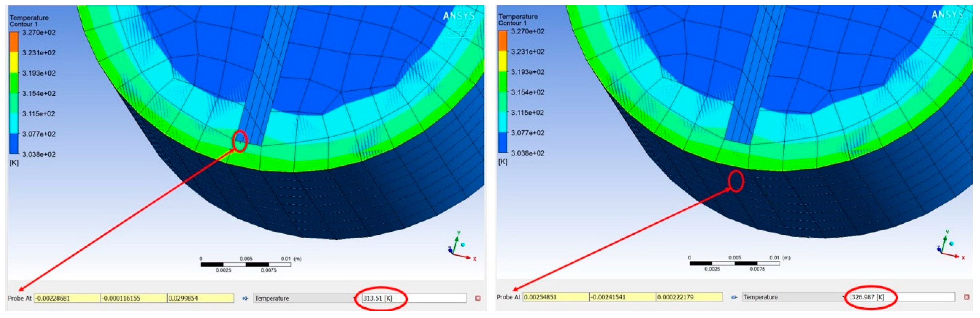Click the probe Z field showing 0.0299854
Screen dimensions: 980x318
pyautogui.click(x=200, y=298)
